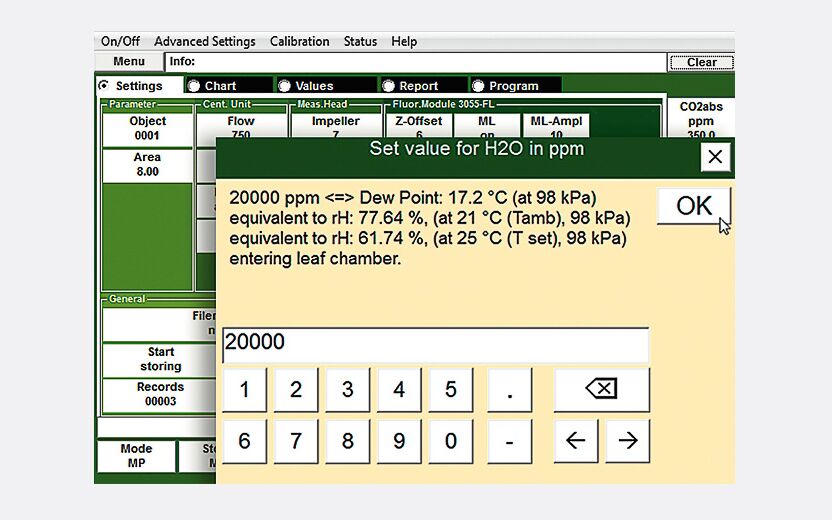
Task: Click the Menu button
Action: [x=129, y=62]
